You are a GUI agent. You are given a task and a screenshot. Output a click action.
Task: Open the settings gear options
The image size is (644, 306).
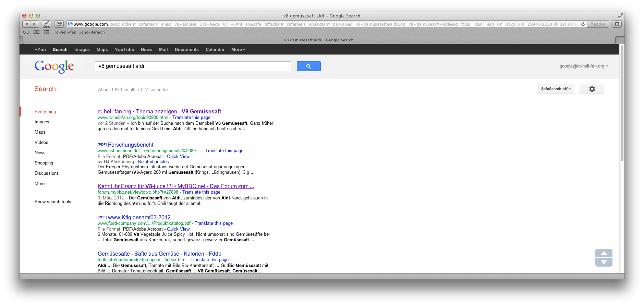pos(592,89)
